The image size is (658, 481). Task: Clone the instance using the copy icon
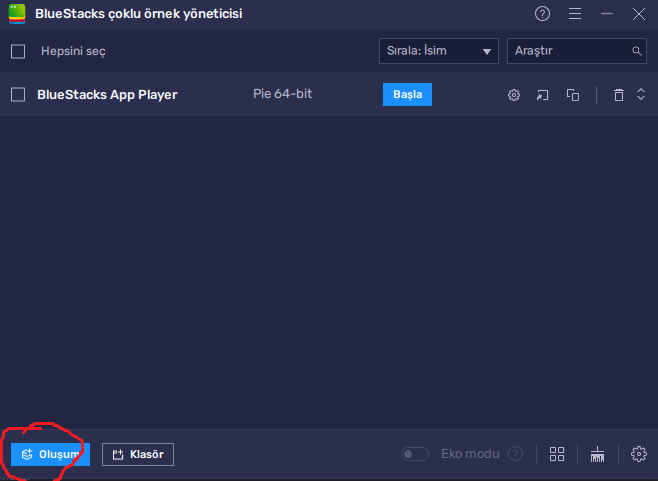(573, 95)
